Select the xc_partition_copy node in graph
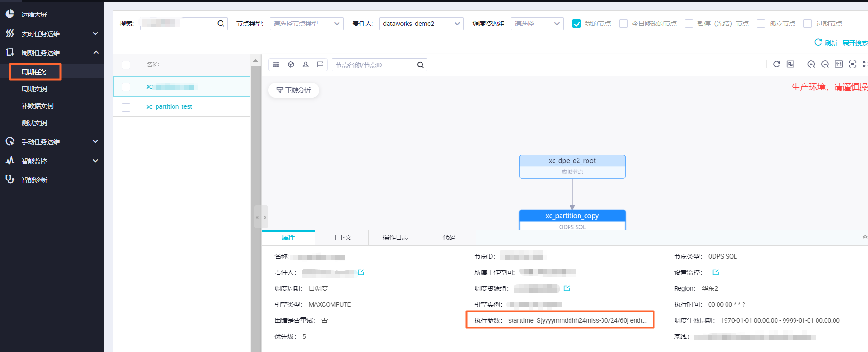Viewport: 868px width, 352px height. [572, 220]
